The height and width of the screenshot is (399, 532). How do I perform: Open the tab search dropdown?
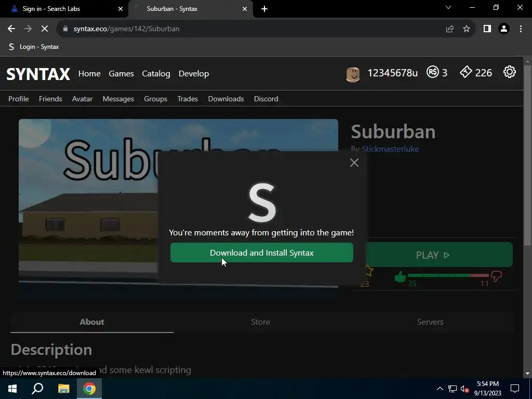point(448,7)
